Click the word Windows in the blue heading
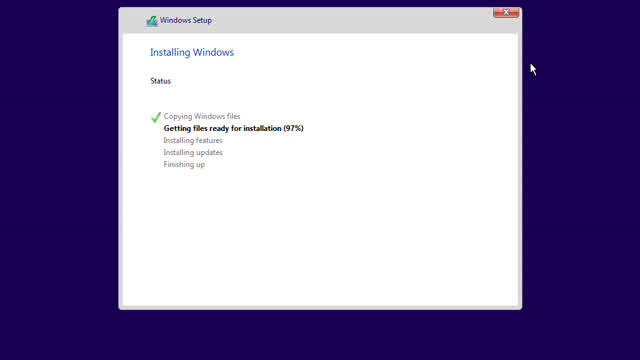640x360 pixels. pyautogui.click(x=213, y=52)
